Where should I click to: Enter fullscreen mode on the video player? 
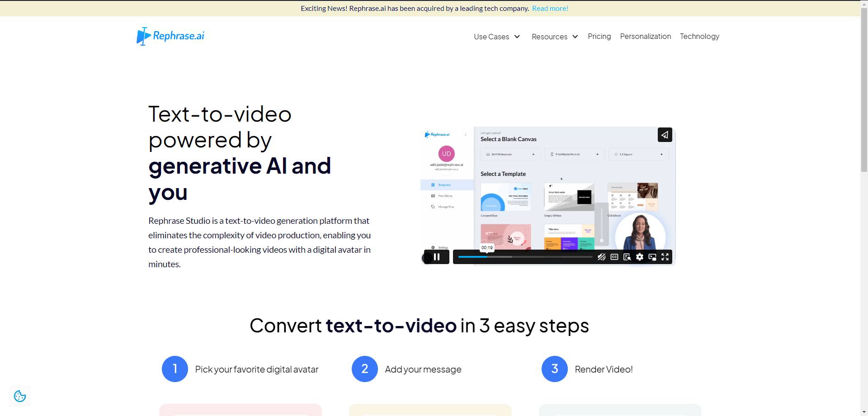point(665,257)
